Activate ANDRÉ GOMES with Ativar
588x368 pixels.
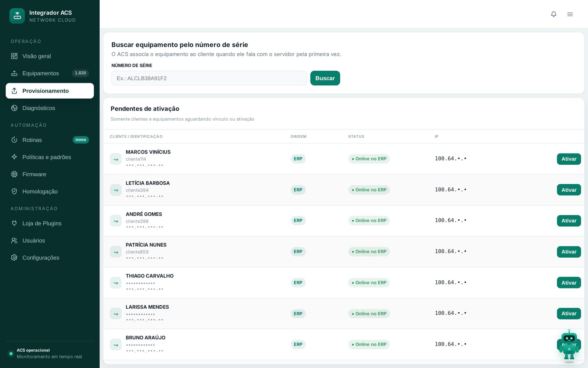click(569, 221)
